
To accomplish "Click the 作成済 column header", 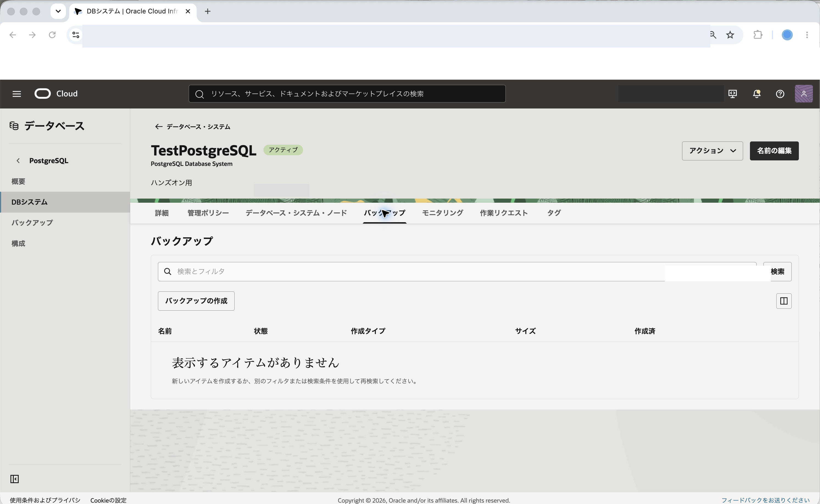I will 645,331.
